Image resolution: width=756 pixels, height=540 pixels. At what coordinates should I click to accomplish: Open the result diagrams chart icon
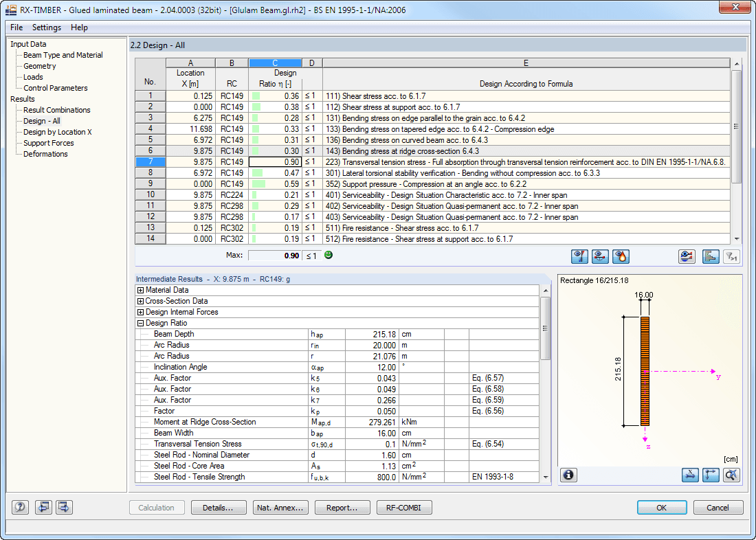coord(711,256)
